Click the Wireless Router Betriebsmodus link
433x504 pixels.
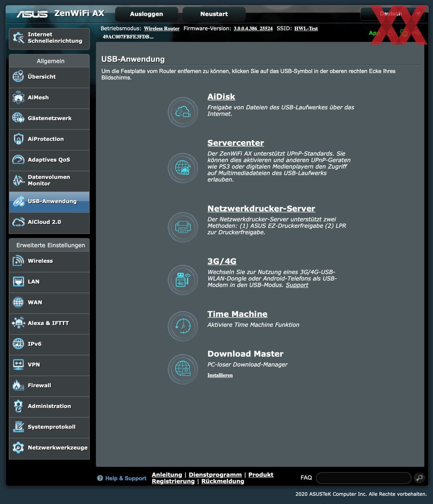162,28
